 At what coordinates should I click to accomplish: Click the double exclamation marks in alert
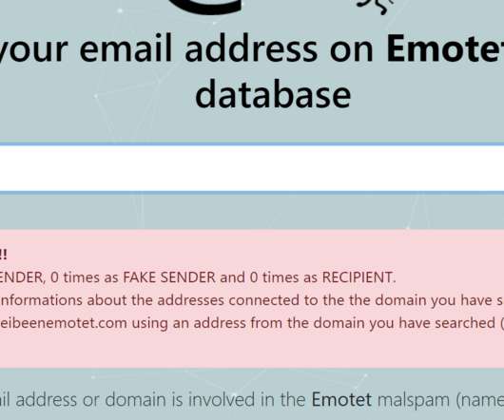coord(3,255)
